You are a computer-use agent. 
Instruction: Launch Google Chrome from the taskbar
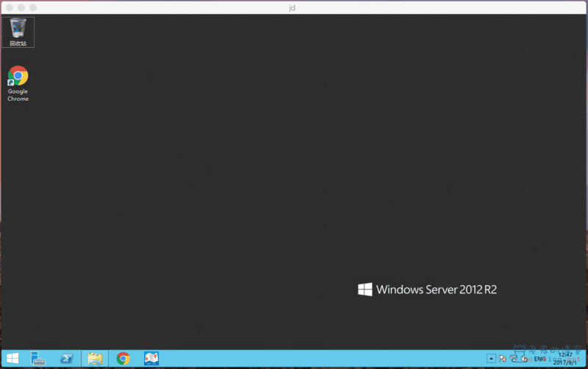click(123, 359)
